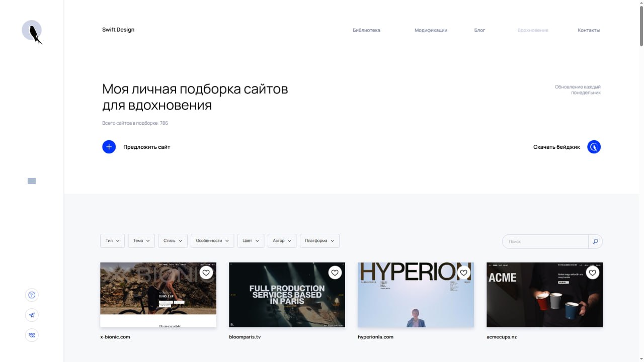644x362 pixels.
Task: Open the hamburger menu in sidebar
Action: tap(32, 181)
